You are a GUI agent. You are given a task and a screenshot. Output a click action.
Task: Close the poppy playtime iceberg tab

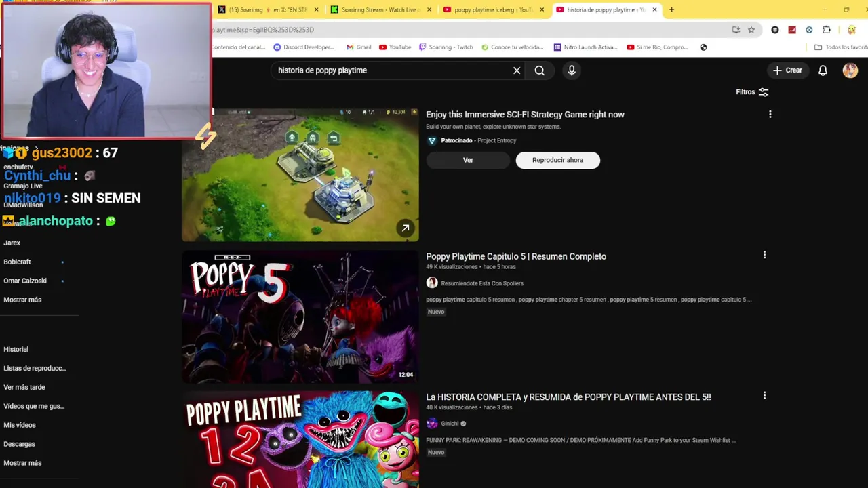542,9
